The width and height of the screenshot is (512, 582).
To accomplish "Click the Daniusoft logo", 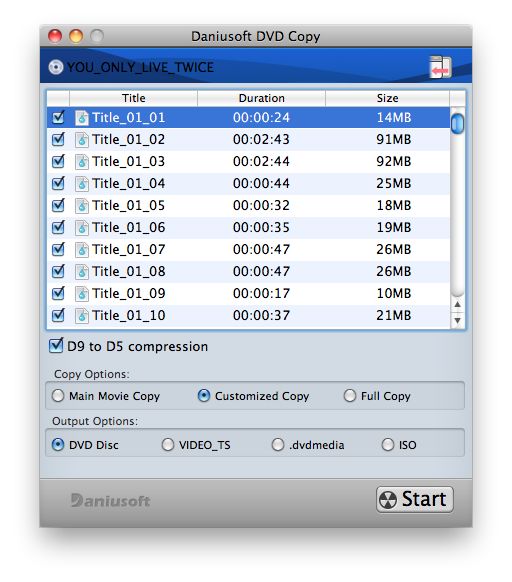I will click(110, 501).
